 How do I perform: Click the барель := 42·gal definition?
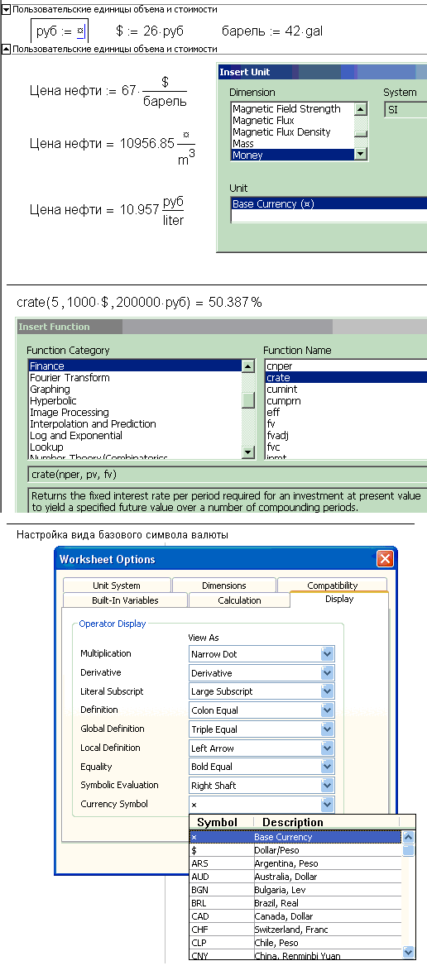pyautogui.click(x=272, y=31)
